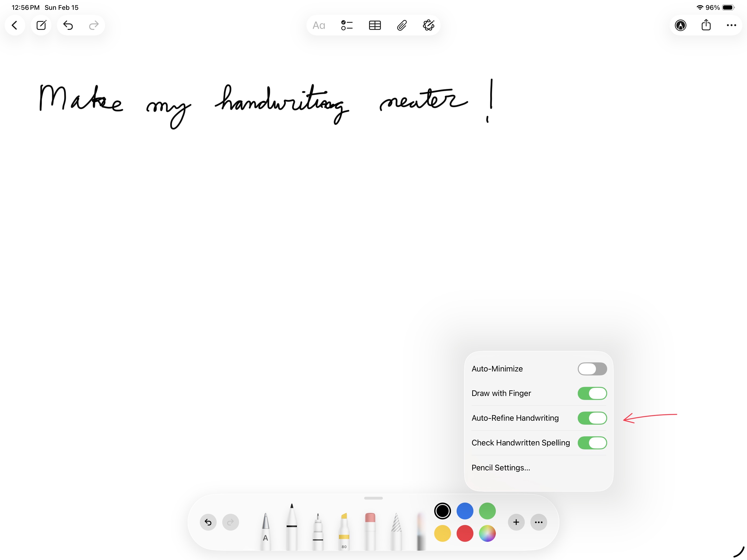The width and height of the screenshot is (747, 560).
Task: Disable Auto-Refine Handwriting toggle
Action: click(x=592, y=418)
